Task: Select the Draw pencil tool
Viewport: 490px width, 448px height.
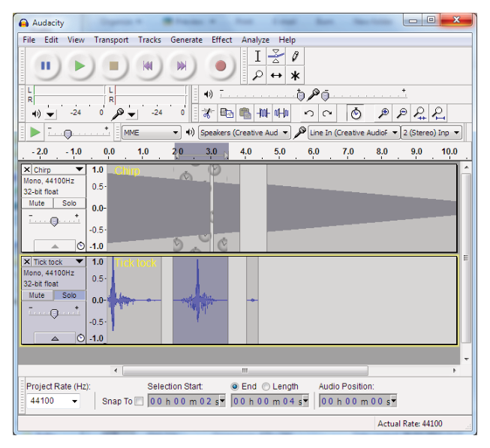Action: click(295, 56)
